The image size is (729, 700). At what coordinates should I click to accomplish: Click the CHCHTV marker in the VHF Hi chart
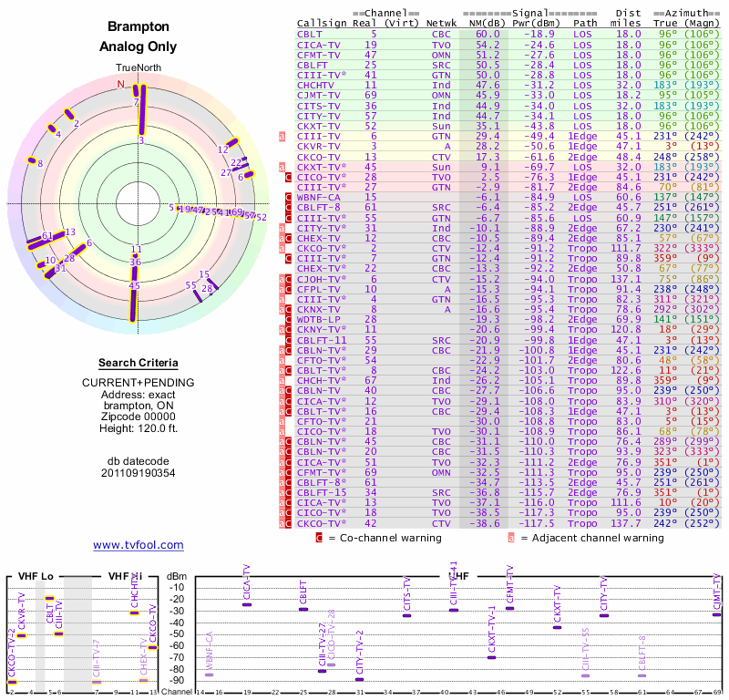click(x=134, y=613)
